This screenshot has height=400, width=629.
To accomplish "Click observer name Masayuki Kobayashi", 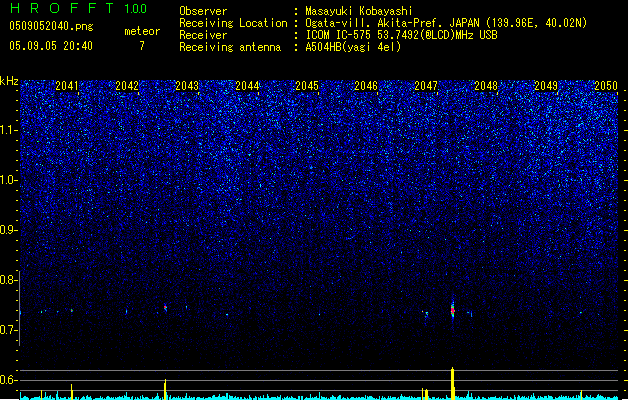I will (359, 11).
